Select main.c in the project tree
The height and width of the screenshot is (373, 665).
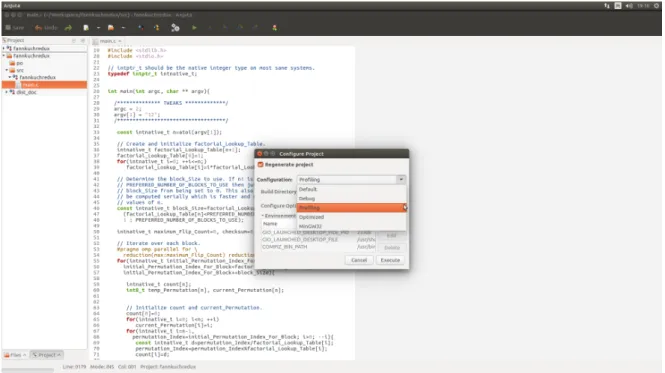point(45,85)
